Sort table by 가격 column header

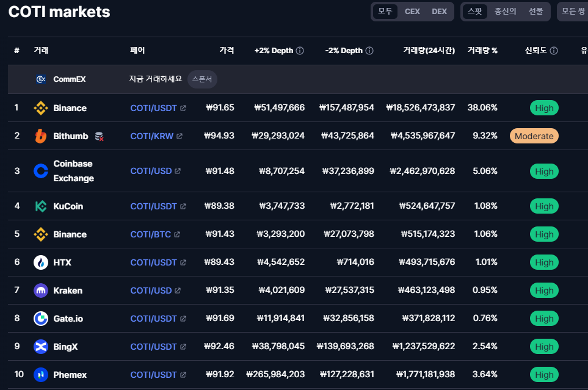click(x=227, y=51)
